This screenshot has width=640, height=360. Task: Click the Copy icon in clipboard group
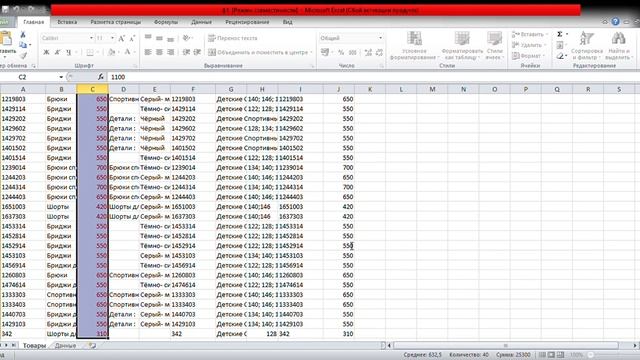click(23, 45)
